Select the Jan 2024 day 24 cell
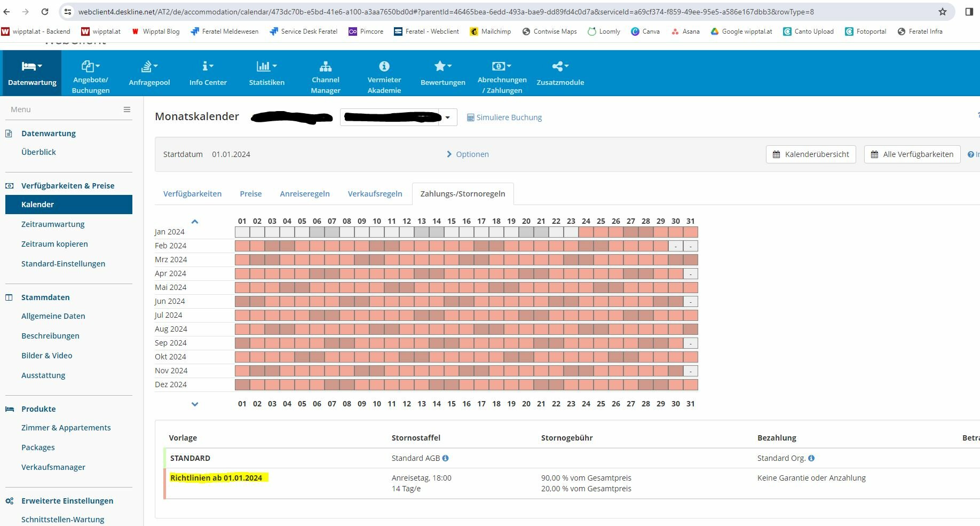Image resolution: width=980 pixels, height=526 pixels. coord(586,232)
